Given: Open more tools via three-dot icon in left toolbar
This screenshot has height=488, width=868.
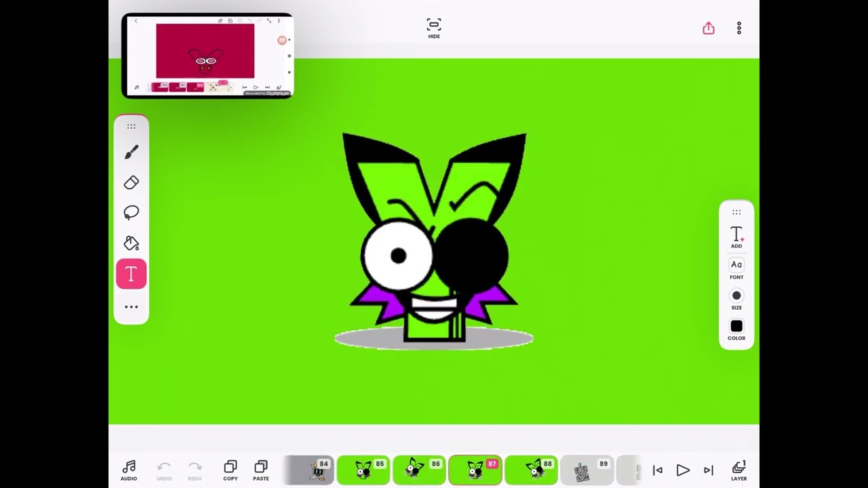Looking at the screenshot, I should [x=132, y=307].
